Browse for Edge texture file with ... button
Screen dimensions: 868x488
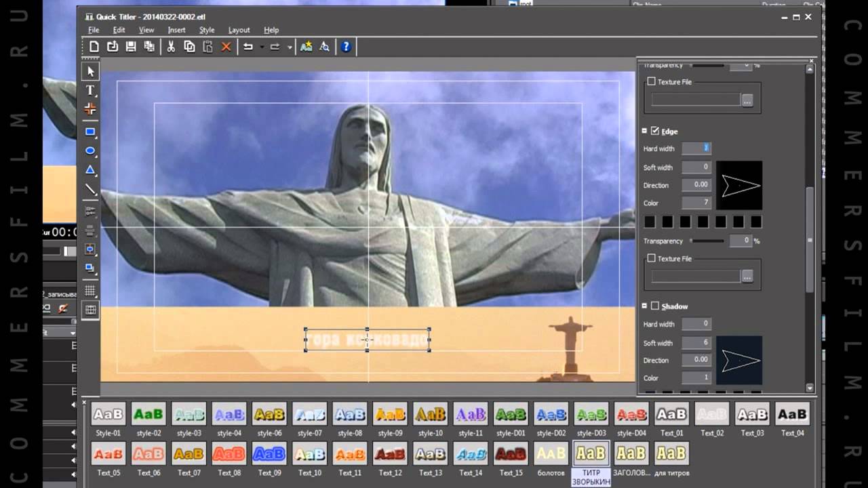pos(747,276)
